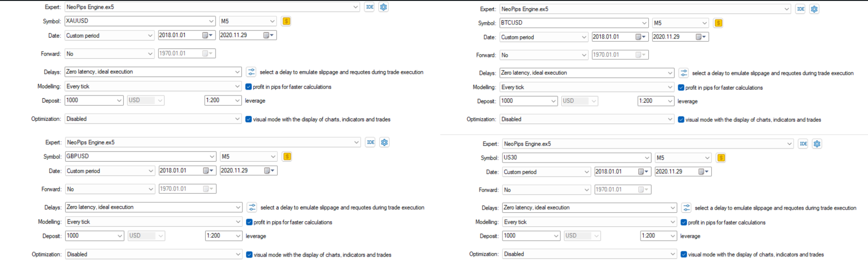This screenshot has width=868, height=268.
Task: Expand Zero latency delays dropdown in BTCUSD panel
Action: (x=670, y=73)
